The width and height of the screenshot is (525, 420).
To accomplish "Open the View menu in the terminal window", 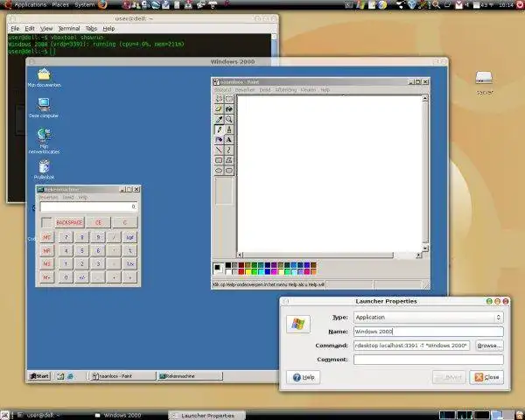I will coord(46,29).
